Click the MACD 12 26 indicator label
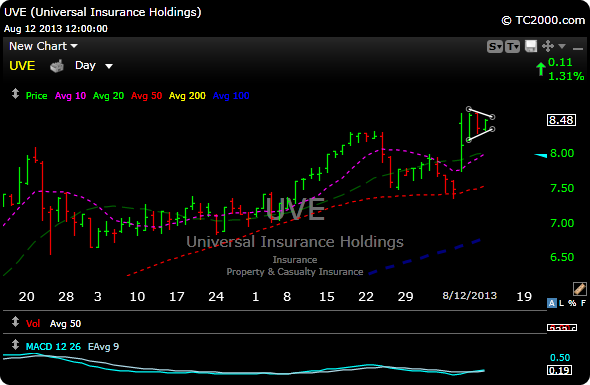 [53, 347]
